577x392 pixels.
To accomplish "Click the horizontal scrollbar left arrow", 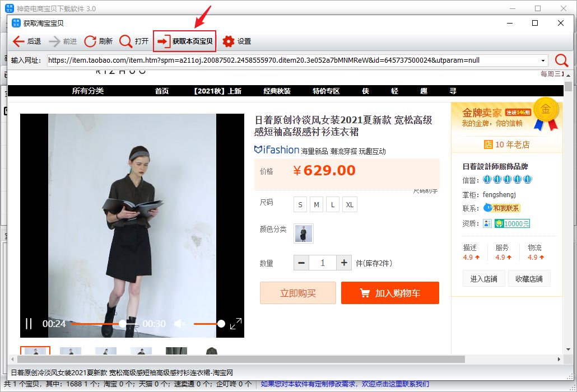I will [13, 360].
